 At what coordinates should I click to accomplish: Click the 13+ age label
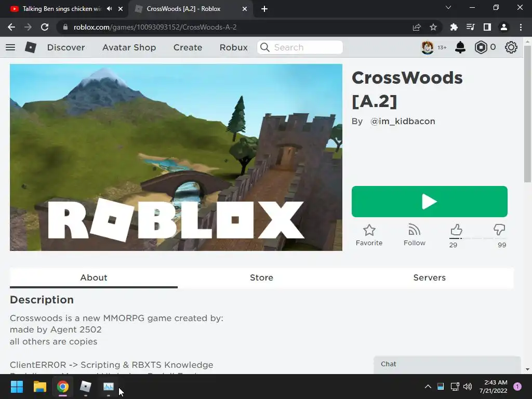pos(442,47)
